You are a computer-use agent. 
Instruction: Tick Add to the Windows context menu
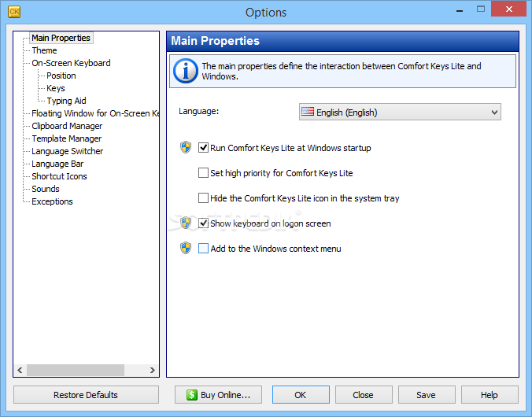[x=203, y=248]
